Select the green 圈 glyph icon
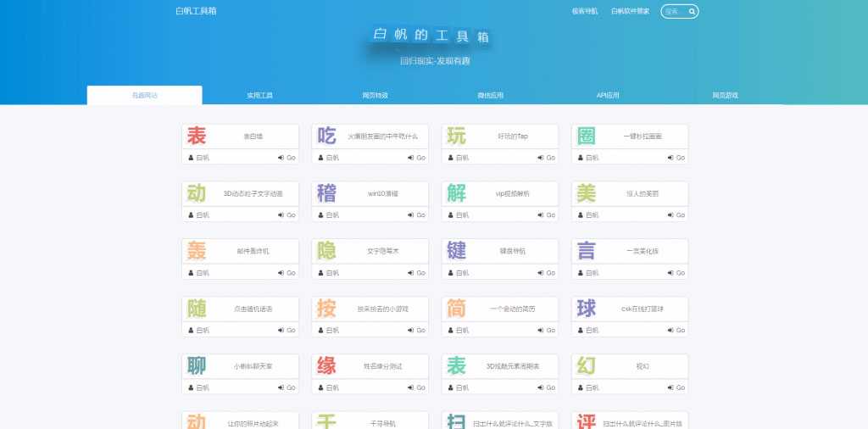The height and width of the screenshot is (429, 868). pyautogui.click(x=587, y=136)
